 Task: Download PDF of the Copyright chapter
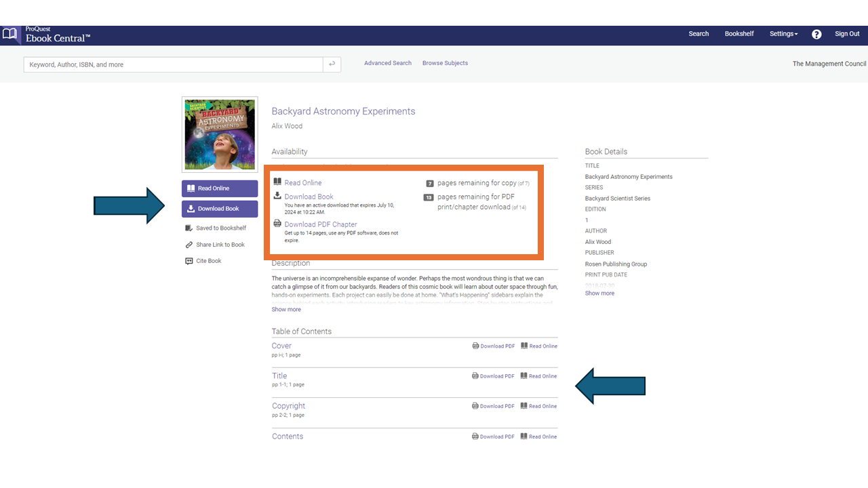tap(497, 407)
